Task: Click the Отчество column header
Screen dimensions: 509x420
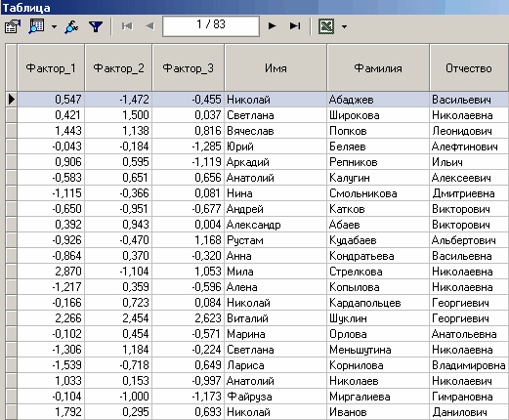Action: tap(469, 67)
